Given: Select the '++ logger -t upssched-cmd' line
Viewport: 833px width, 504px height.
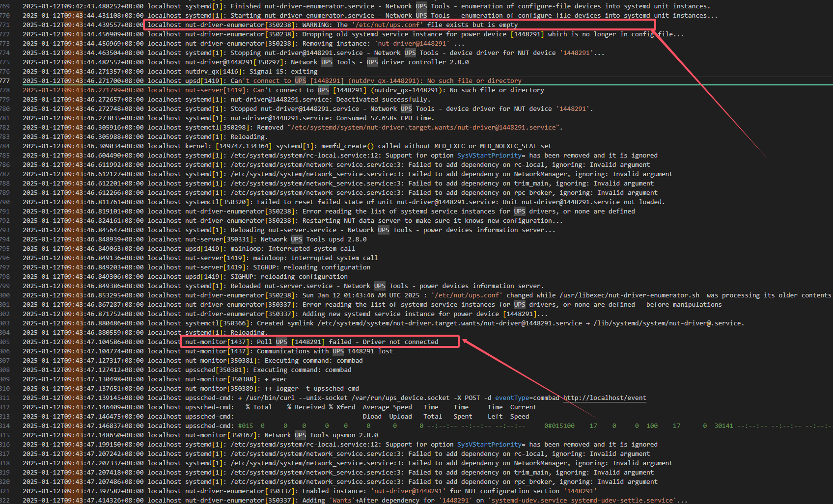Looking at the screenshot, I should tap(191, 389).
